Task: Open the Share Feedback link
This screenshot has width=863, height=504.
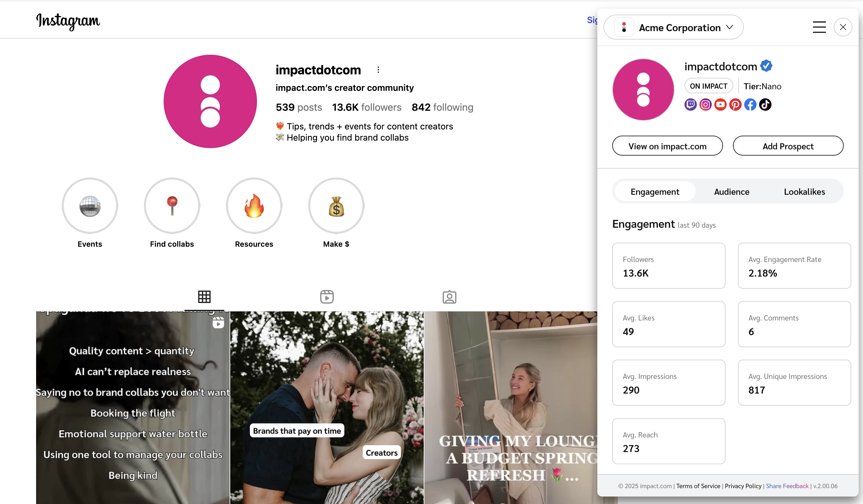Action: 787,486
